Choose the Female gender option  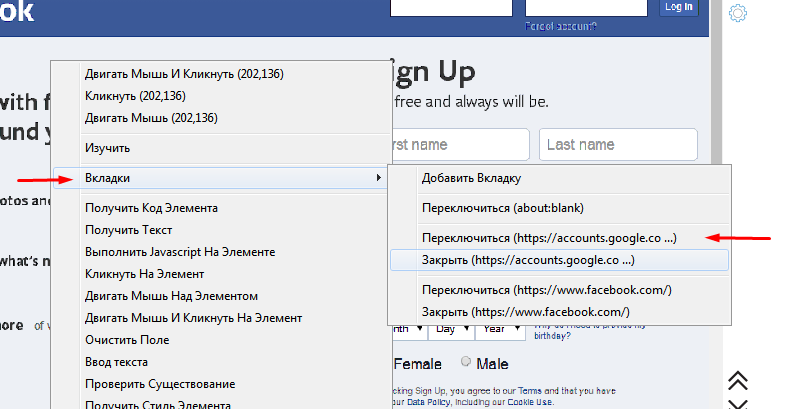[418, 364]
